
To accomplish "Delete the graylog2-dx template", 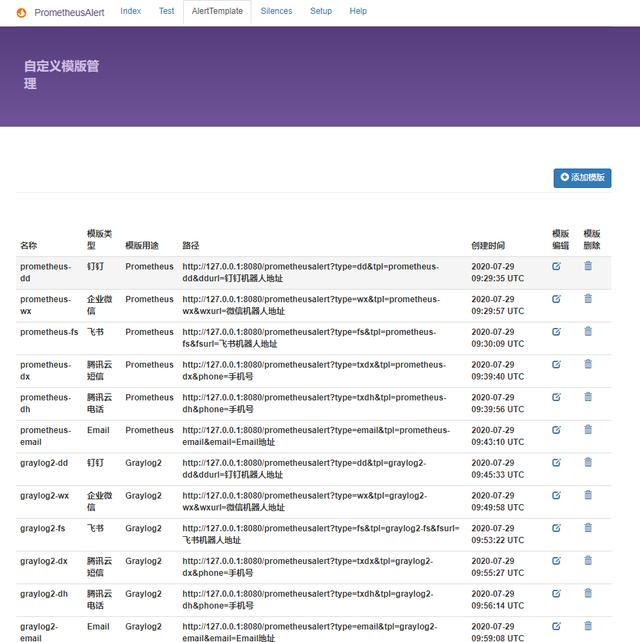I will (588, 561).
